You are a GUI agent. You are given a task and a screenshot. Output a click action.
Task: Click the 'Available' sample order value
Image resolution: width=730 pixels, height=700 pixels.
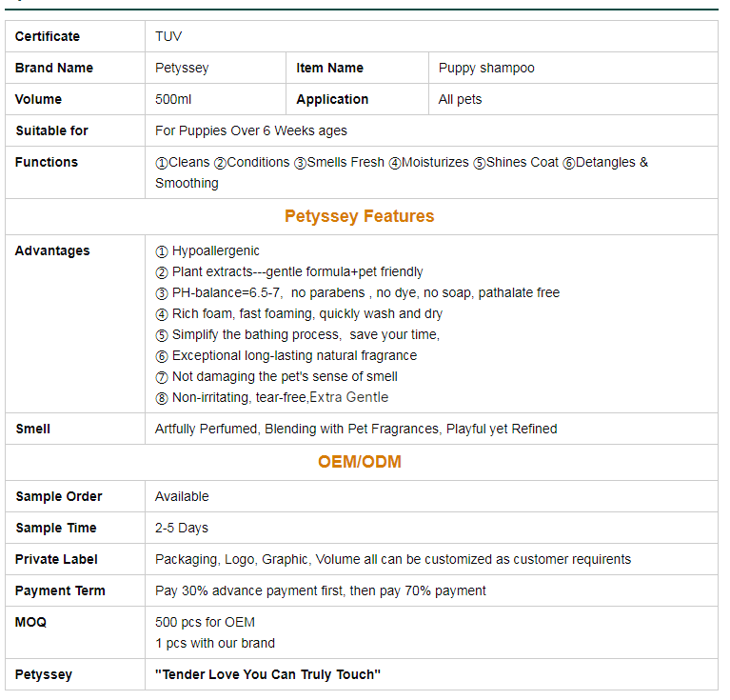tap(182, 496)
